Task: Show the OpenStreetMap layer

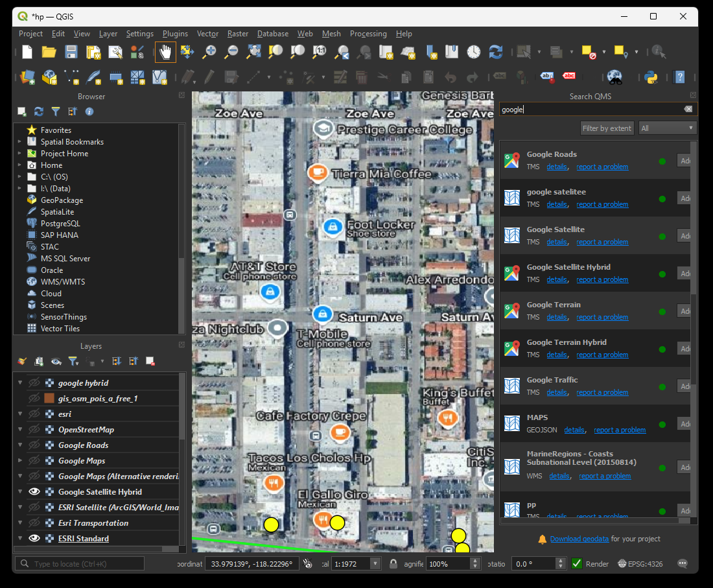Action: coord(35,430)
